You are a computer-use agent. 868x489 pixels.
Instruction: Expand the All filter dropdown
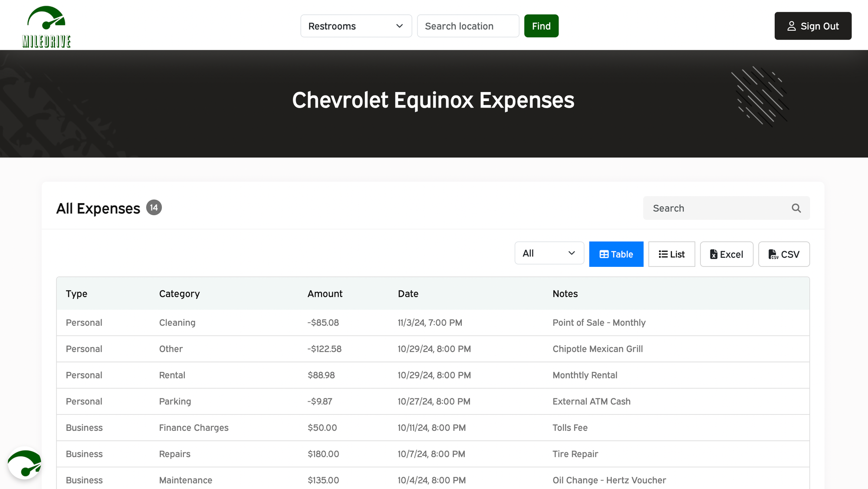[x=549, y=253]
